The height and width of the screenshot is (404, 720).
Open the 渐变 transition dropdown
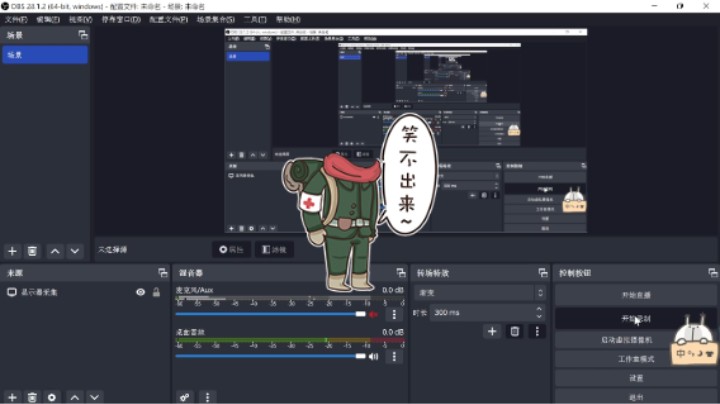pos(480,293)
